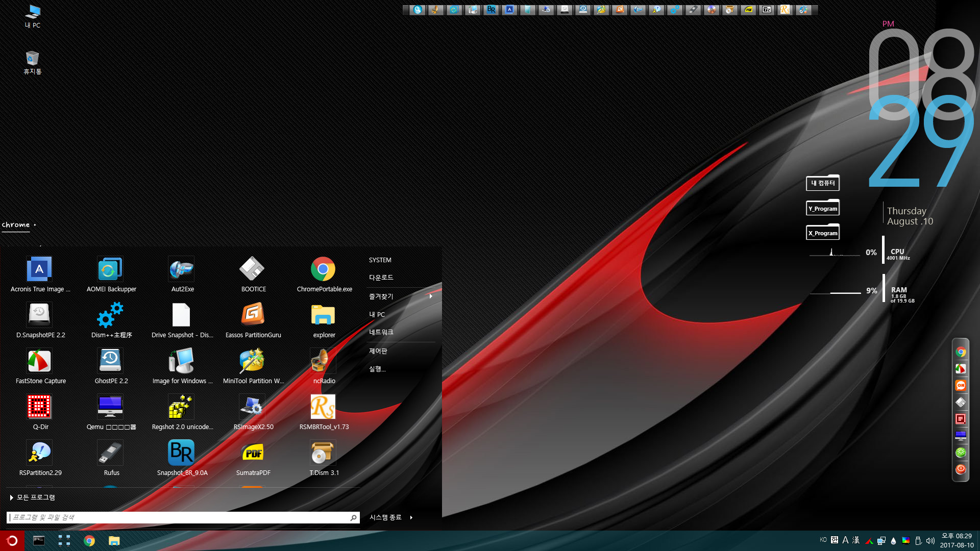
Task: Launch ncRadio gramophone icon in start menu
Action: [324, 366]
